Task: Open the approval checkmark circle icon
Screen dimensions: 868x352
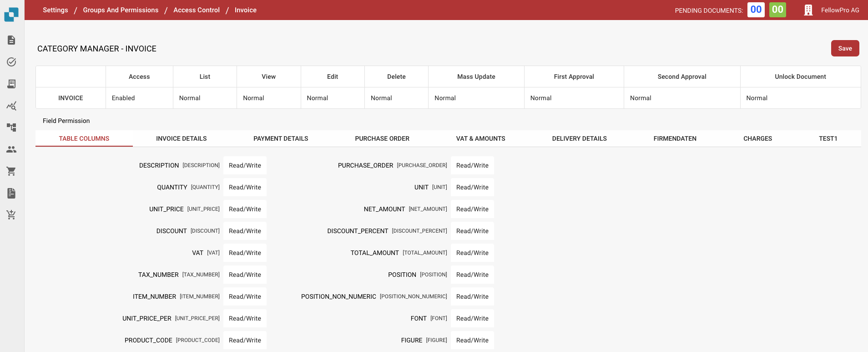Action: 11,62
